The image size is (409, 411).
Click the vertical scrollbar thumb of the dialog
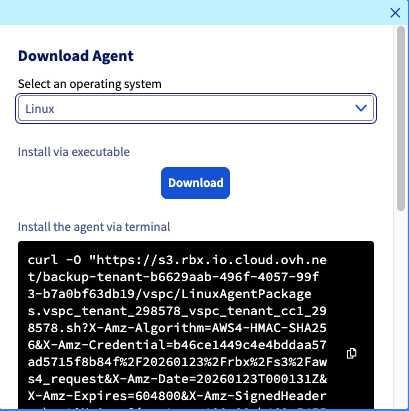(x=401, y=118)
